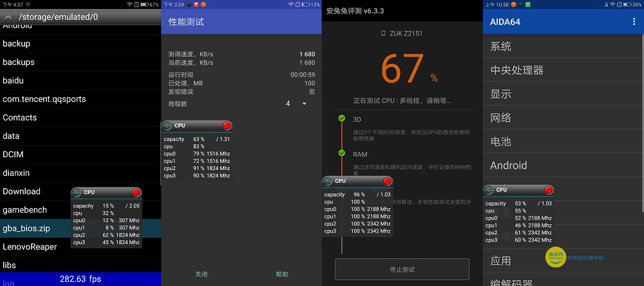Open the LenovoReaper folder
Viewport: 644px width, 286px height.
80,247
